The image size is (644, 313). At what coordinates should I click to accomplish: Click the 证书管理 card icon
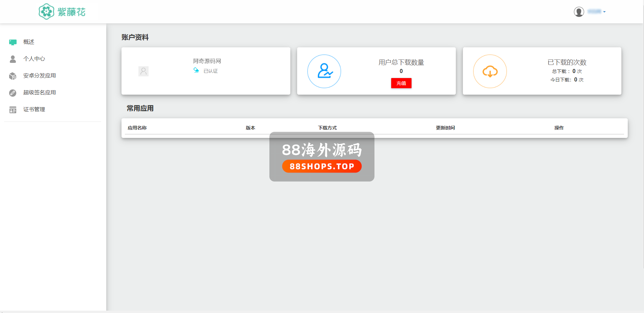click(x=13, y=110)
